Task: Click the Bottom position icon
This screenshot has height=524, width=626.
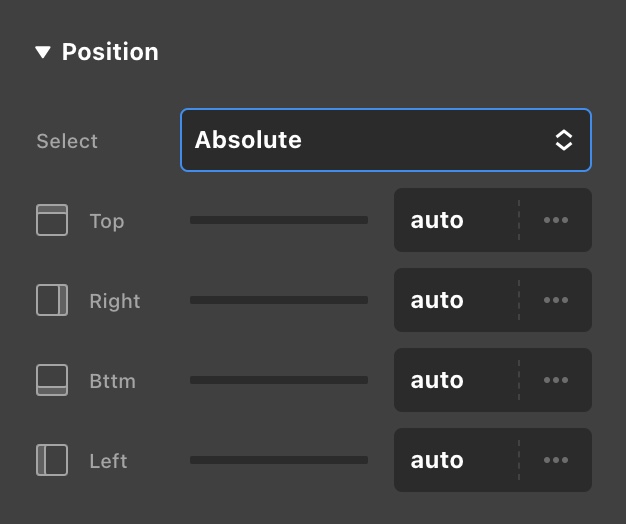Action: [52, 380]
